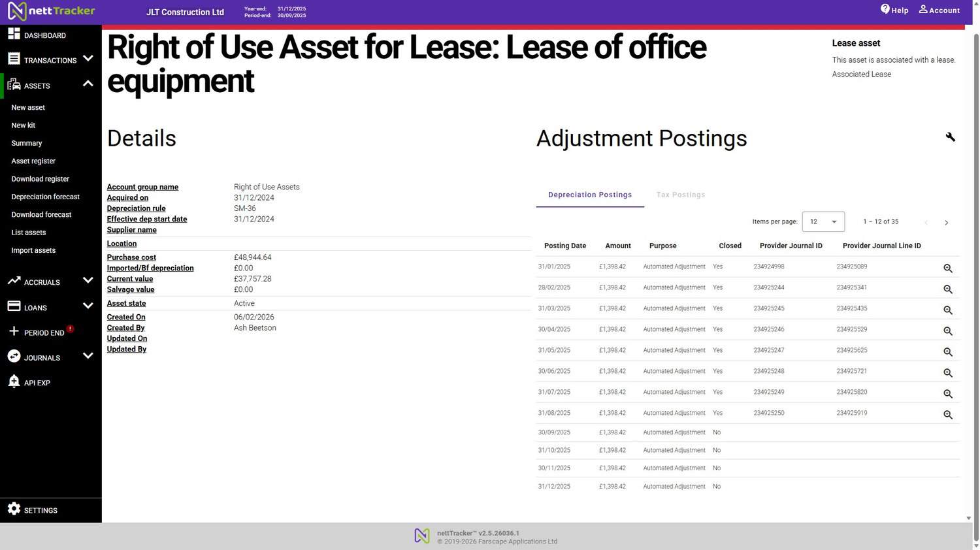
Task: Click the New asset link
Action: pyautogui.click(x=28, y=107)
